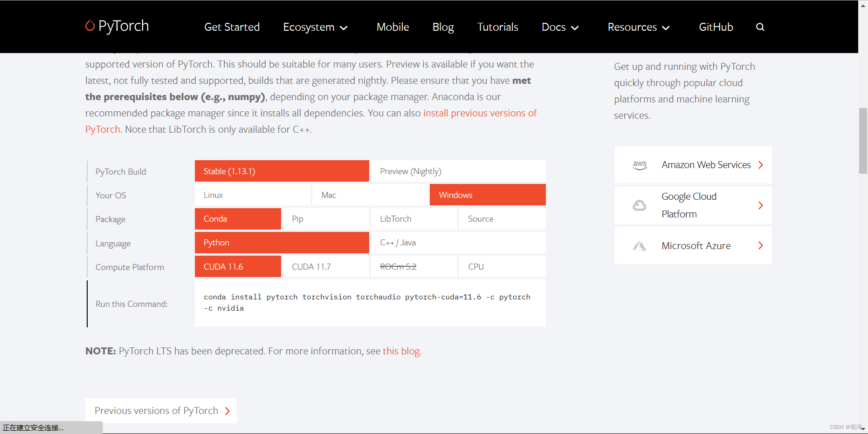Select the LibTorch package option
868x434 pixels.
click(x=414, y=219)
